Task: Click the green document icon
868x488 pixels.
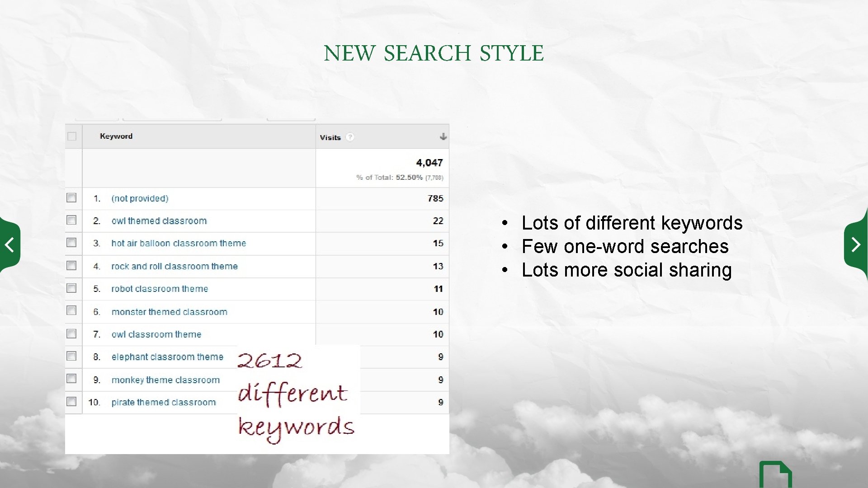Action: tap(775, 475)
